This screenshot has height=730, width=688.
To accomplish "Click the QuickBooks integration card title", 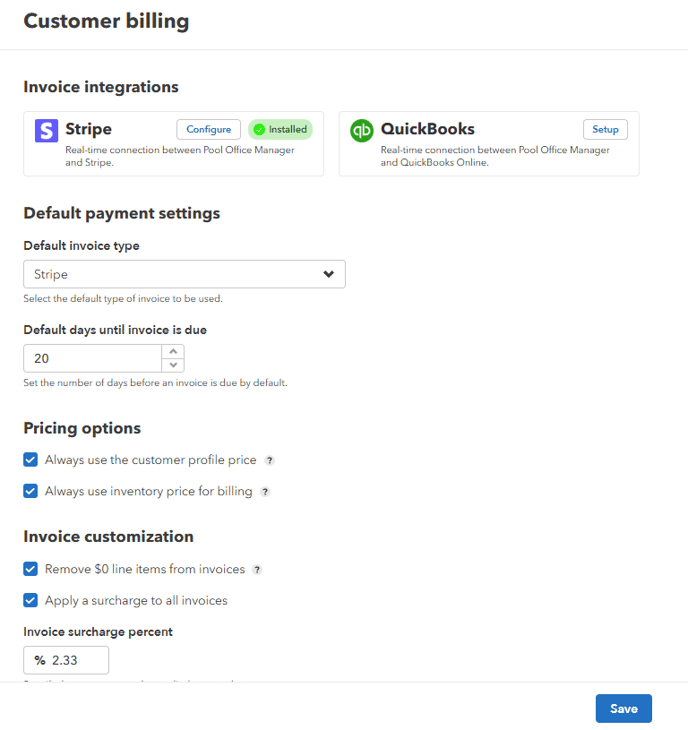I will (427, 129).
